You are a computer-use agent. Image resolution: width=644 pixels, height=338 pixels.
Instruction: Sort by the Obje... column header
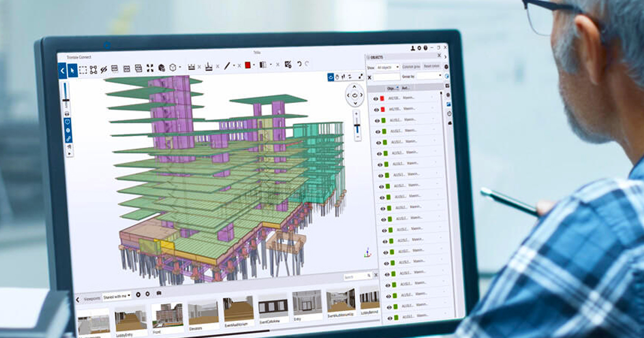pos(393,88)
